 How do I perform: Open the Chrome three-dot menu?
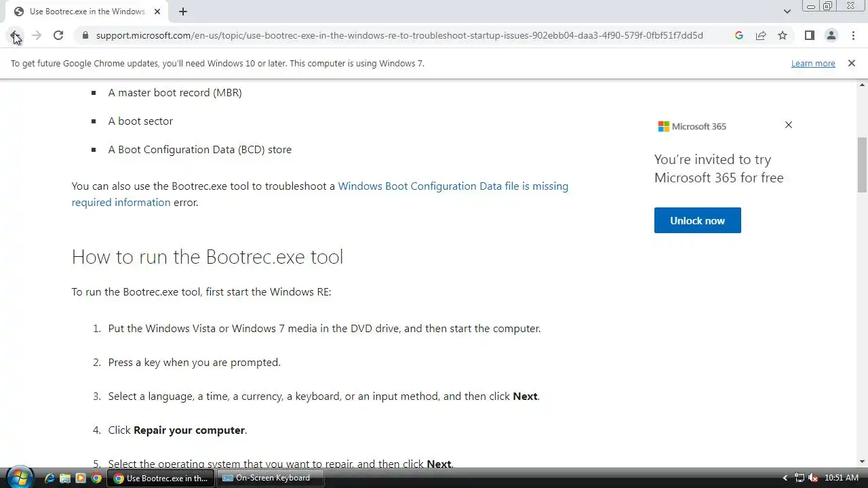853,35
